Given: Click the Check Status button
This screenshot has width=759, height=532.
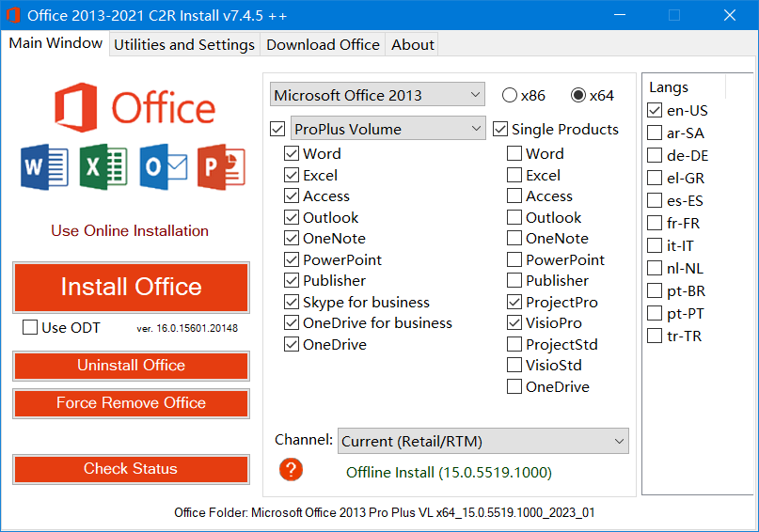Looking at the screenshot, I should [x=131, y=469].
